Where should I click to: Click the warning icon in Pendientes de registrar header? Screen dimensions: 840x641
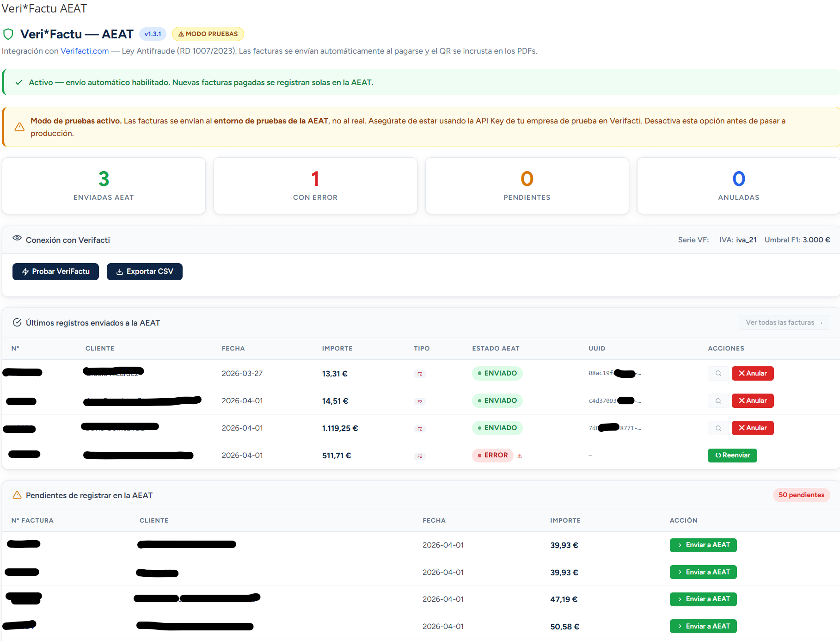coord(17,495)
